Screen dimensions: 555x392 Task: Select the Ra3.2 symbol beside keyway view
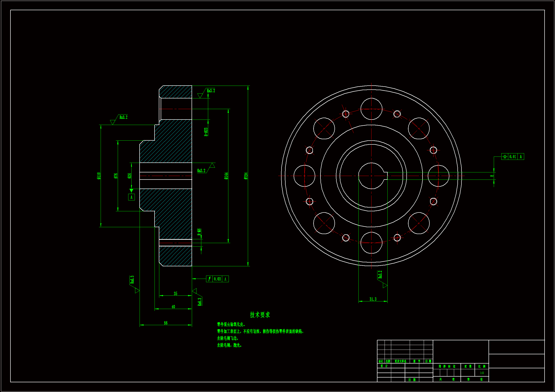coord(380,275)
